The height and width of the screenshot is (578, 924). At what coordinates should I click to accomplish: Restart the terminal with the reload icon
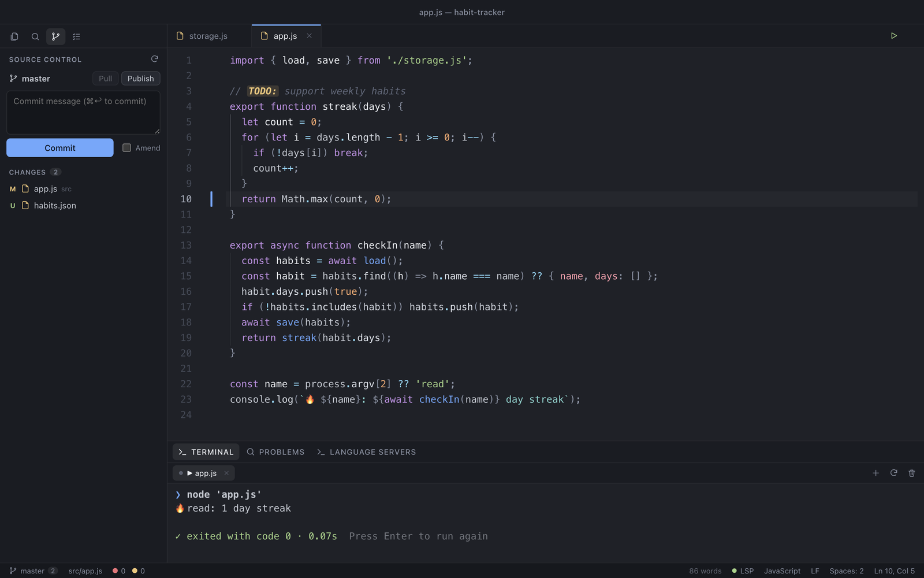(893, 473)
